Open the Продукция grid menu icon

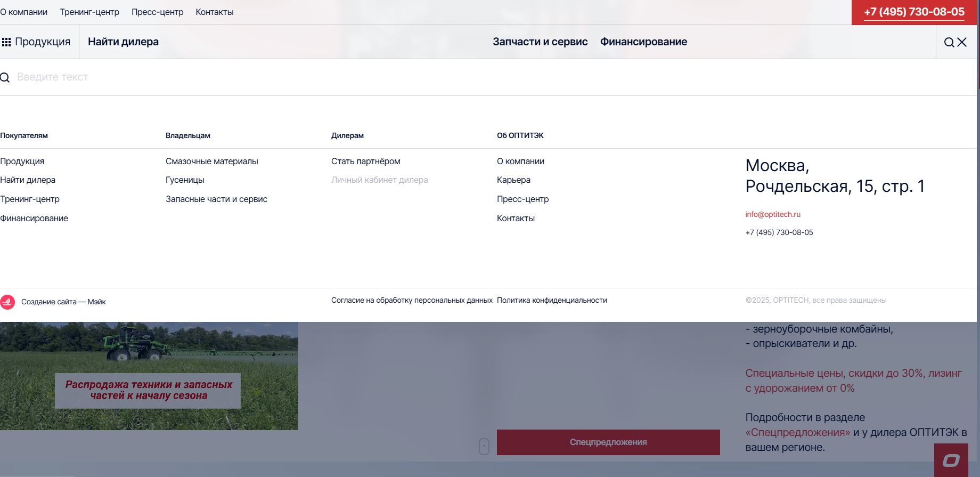click(6, 42)
